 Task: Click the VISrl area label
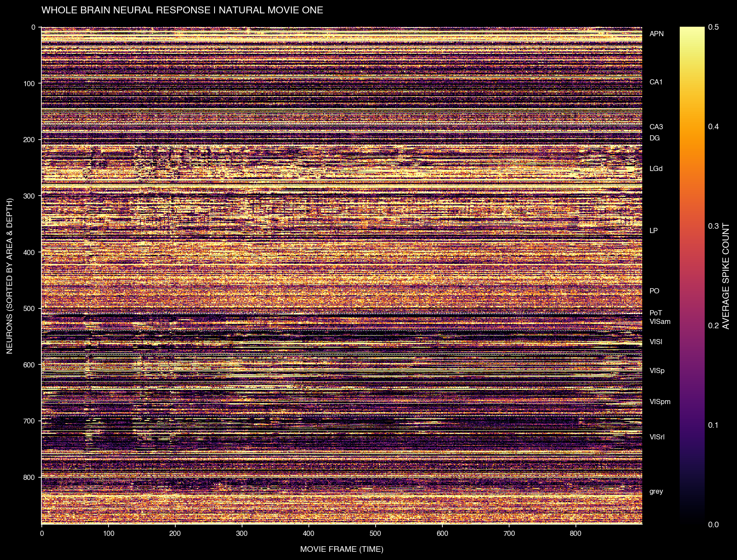click(x=656, y=437)
